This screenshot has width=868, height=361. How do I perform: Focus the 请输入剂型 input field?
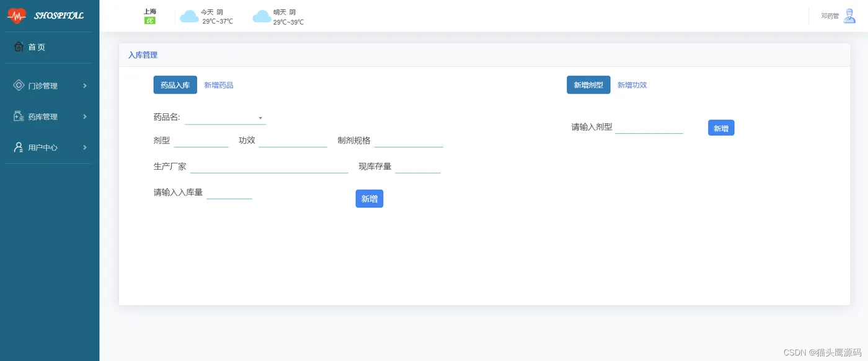649,127
